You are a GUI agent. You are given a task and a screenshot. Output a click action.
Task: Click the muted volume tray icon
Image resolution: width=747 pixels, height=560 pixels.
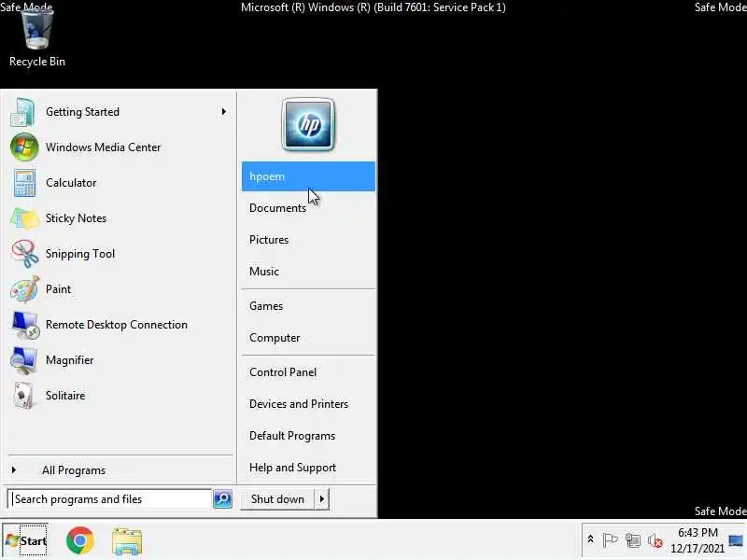click(x=655, y=540)
